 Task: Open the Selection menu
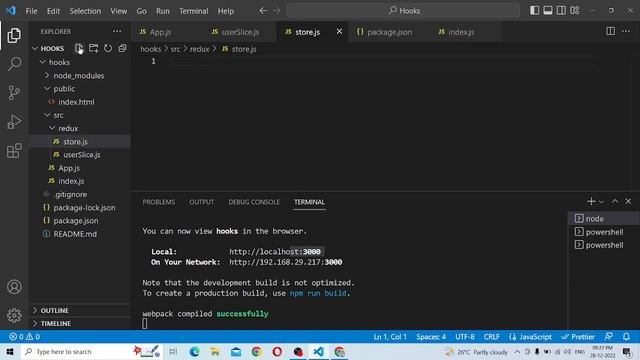pyautogui.click(x=85, y=11)
